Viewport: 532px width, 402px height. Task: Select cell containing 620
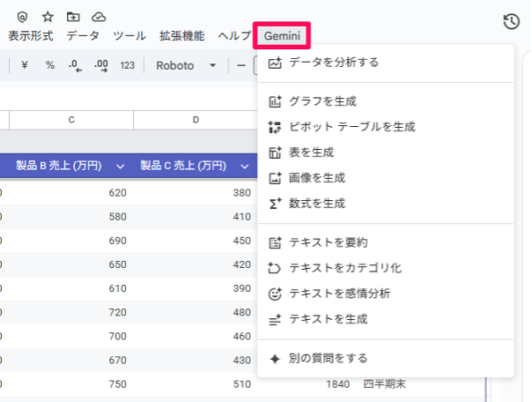coord(71,192)
